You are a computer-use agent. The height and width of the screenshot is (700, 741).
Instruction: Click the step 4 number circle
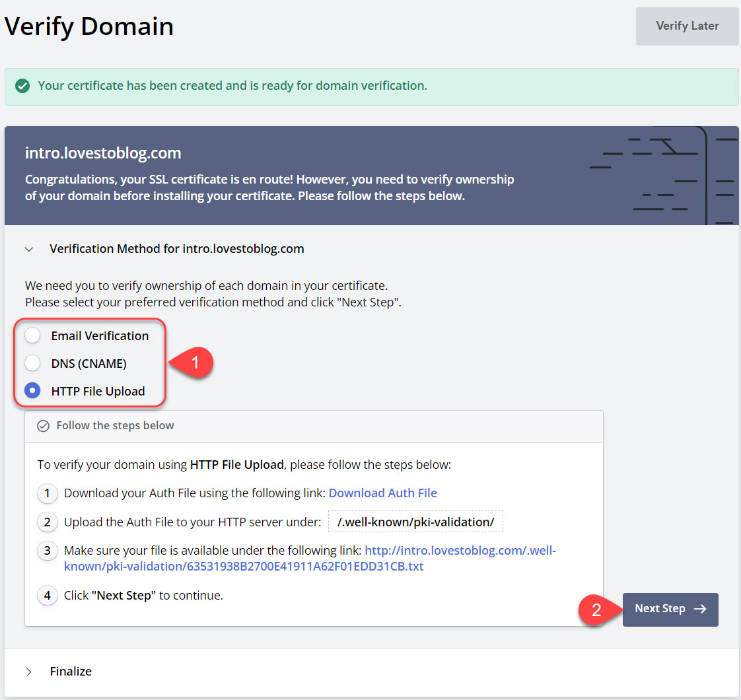(x=47, y=596)
